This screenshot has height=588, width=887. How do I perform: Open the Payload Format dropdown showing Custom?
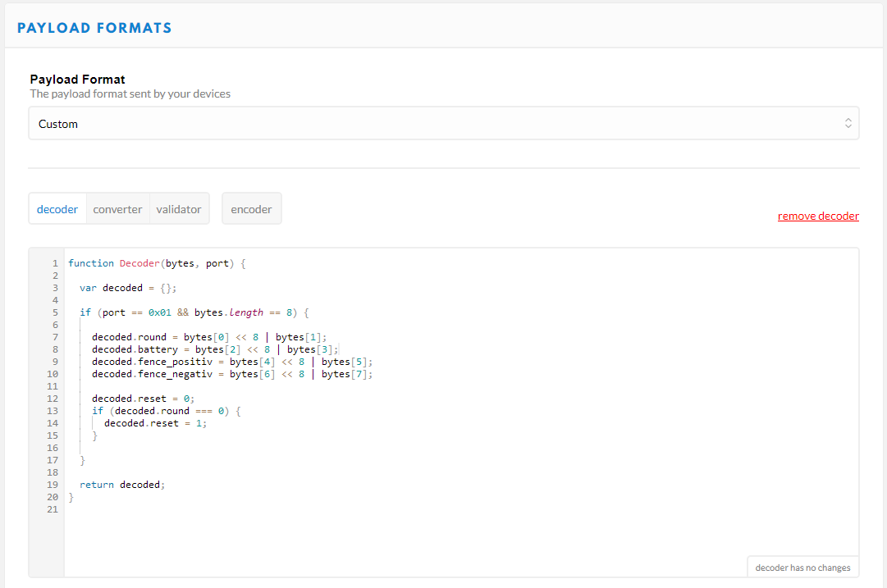(x=443, y=124)
